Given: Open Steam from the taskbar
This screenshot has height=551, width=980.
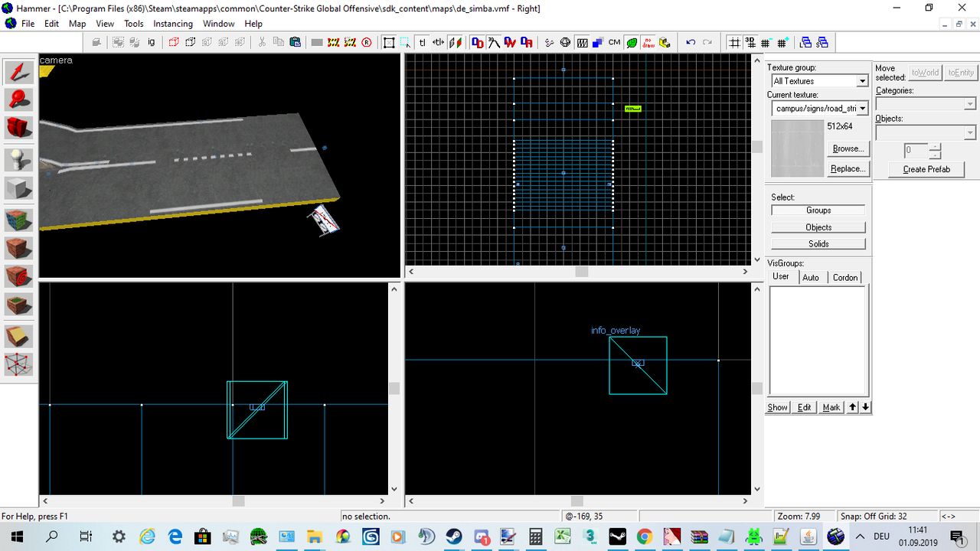Looking at the screenshot, I should point(455,536).
